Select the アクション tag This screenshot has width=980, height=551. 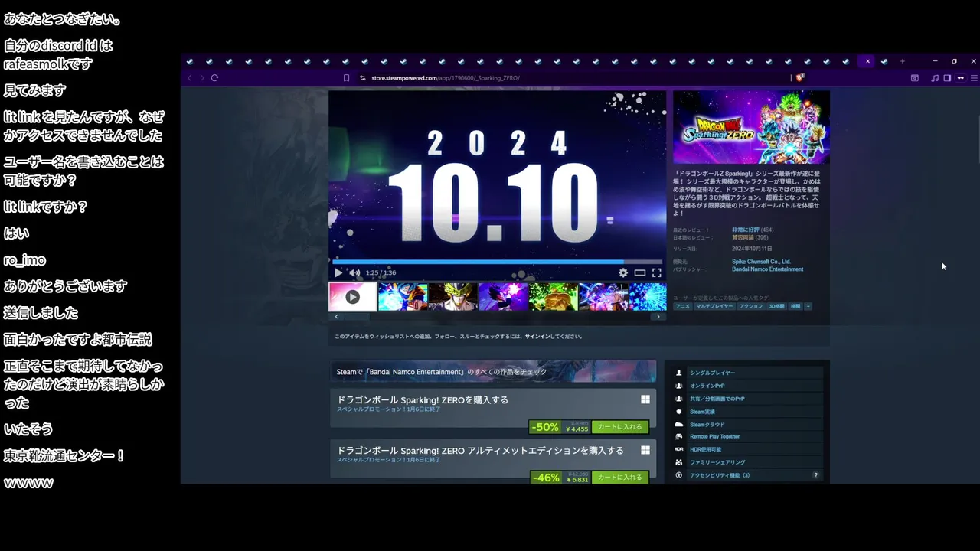coord(750,306)
